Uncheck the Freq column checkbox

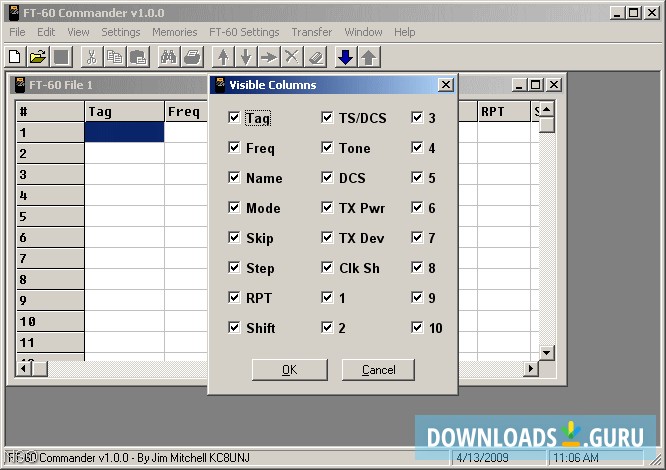pos(234,147)
